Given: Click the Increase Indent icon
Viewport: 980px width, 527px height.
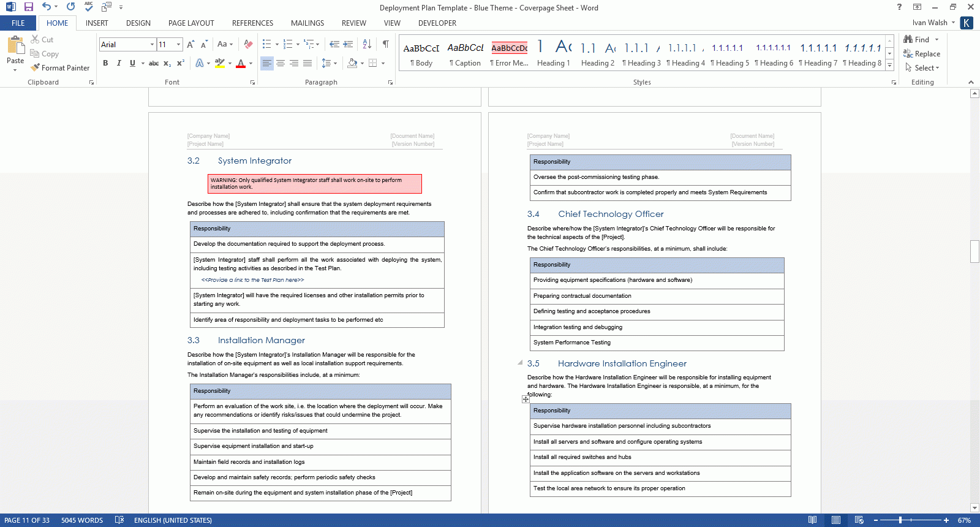Looking at the screenshot, I should pyautogui.click(x=348, y=44).
